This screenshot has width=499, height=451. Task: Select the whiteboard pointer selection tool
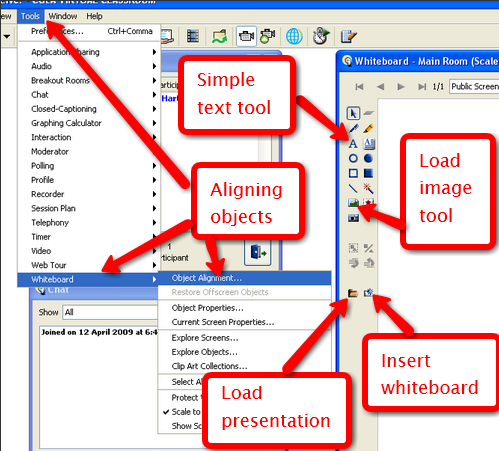pos(353,113)
